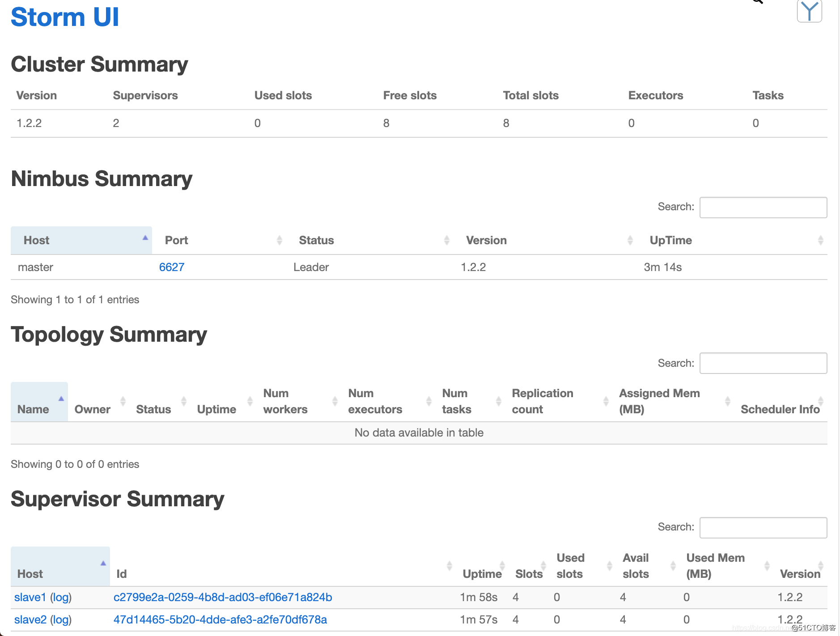Focus the Nimbus Summary search box
The width and height of the screenshot is (840, 636).
click(x=763, y=208)
